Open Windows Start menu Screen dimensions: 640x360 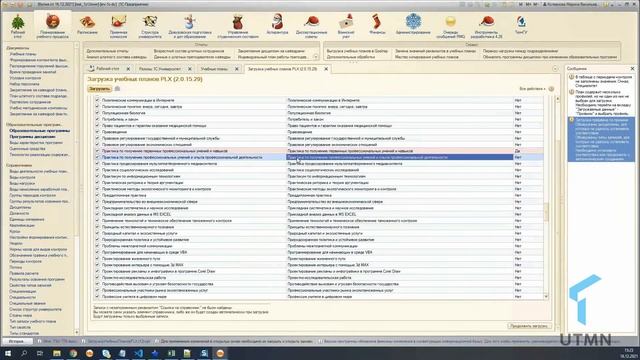click(x=8, y=353)
